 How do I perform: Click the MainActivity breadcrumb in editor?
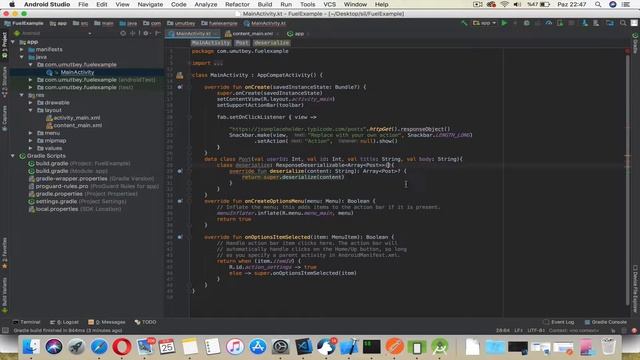pyautogui.click(x=211, y=42)
